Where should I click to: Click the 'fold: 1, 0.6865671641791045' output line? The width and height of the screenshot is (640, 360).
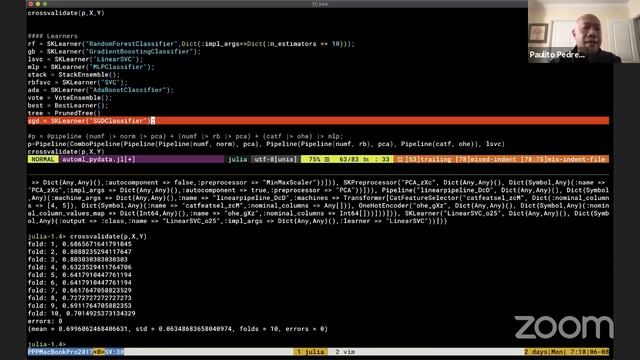point(80,244)
